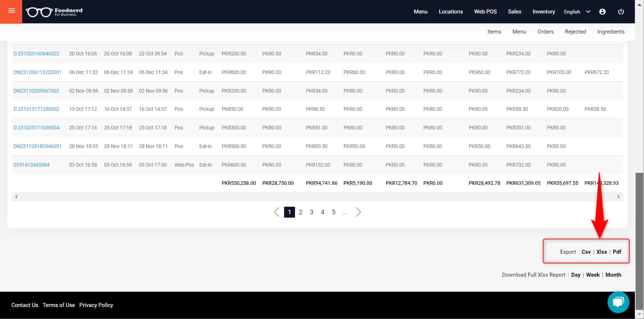This screenshot has height=319, width=644.
Task: Open the Menu item in top navigation
Action: 420,12
